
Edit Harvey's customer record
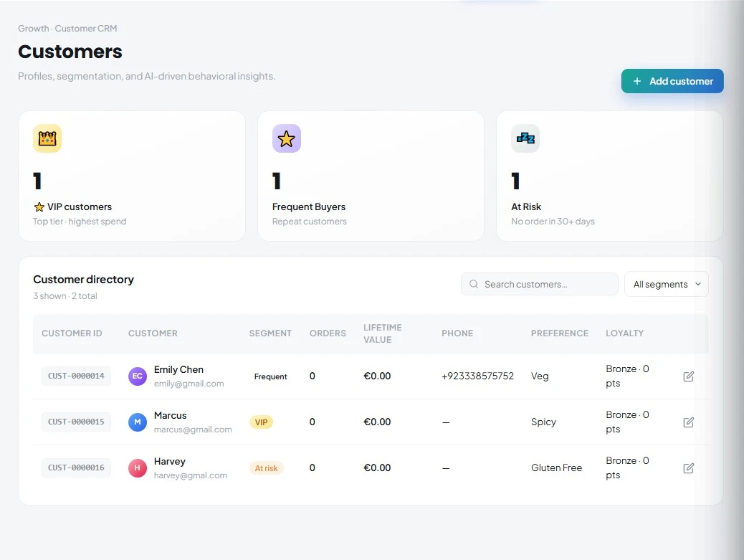click(689, 468)
